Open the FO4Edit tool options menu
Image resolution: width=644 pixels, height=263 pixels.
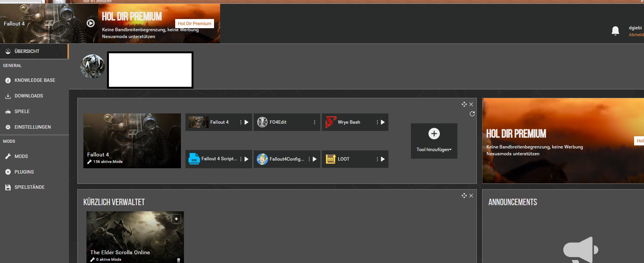315,122
